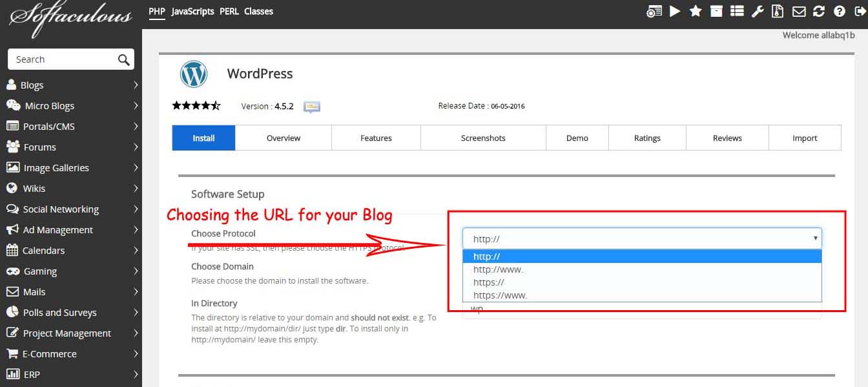
Task: Switch to the Install tab
Action: pos(203,138)
